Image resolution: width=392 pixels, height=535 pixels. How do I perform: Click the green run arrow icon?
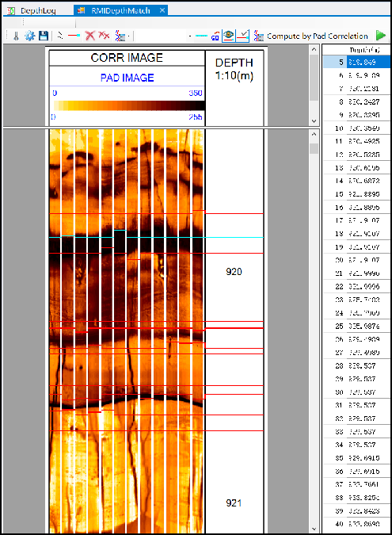click(380, 36)
